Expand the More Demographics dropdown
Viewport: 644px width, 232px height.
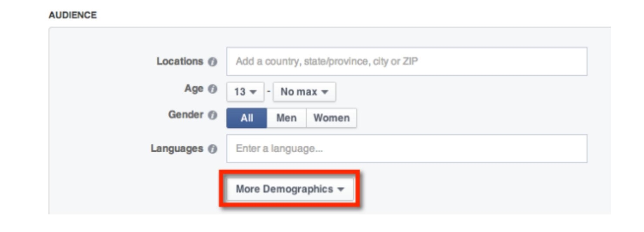290,189
